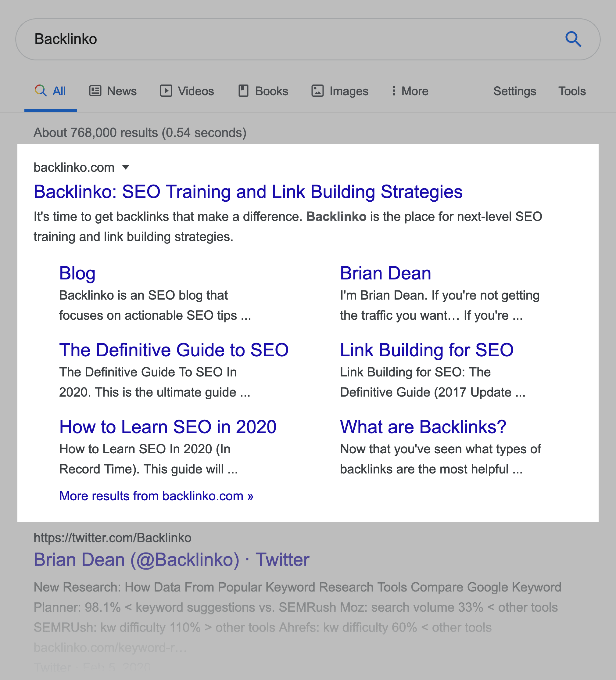616x680 pixels.
Task: Switch to the Books tab
Action: (x=263, y=91)
